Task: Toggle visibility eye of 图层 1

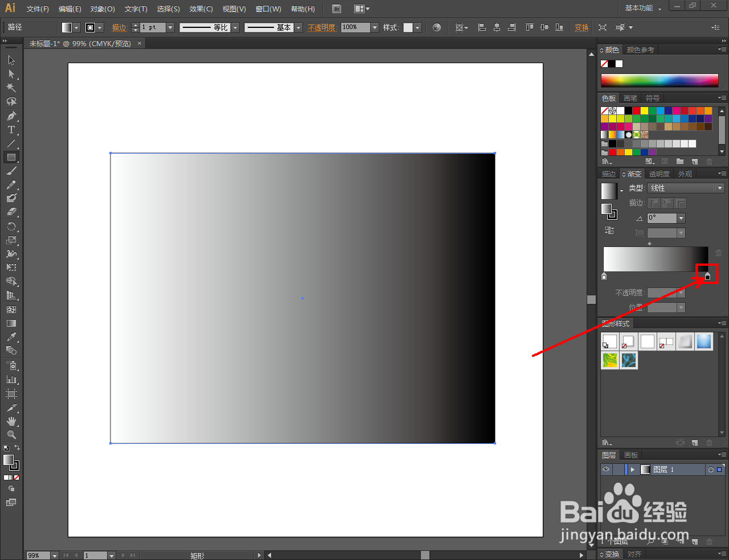Action: coord(606,470)
